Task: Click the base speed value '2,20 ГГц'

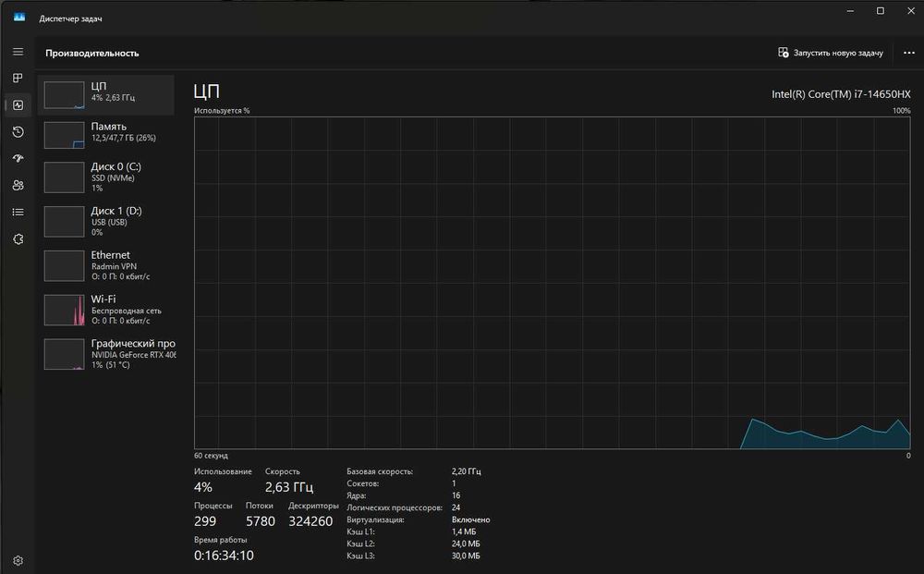Action: [466, 471]
